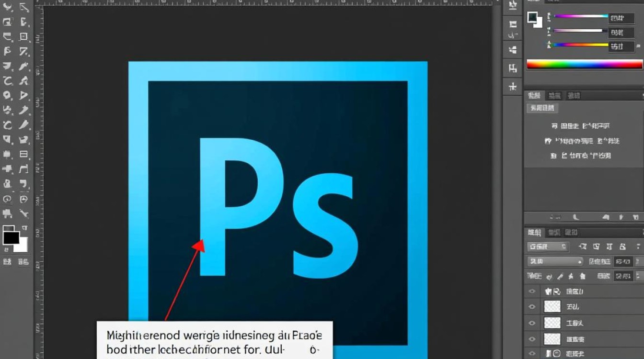Click the value field beside the rainbow hue slider
The width and height of the screenshot is (644, 359).
[x=621, y=46]
